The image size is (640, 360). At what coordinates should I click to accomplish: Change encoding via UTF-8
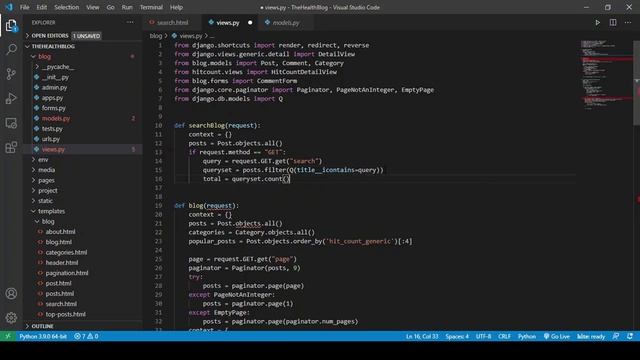(x=484, y=336)
